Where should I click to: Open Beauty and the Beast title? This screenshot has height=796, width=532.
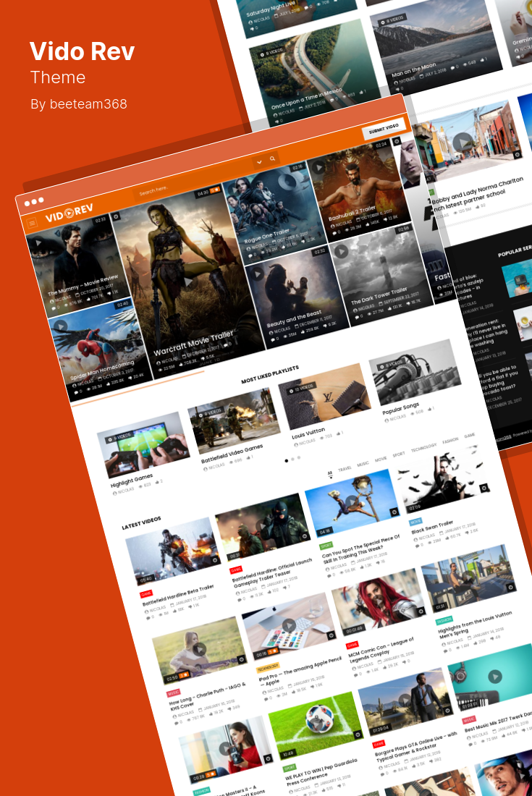pyautogui.click(x=294, y=318)
